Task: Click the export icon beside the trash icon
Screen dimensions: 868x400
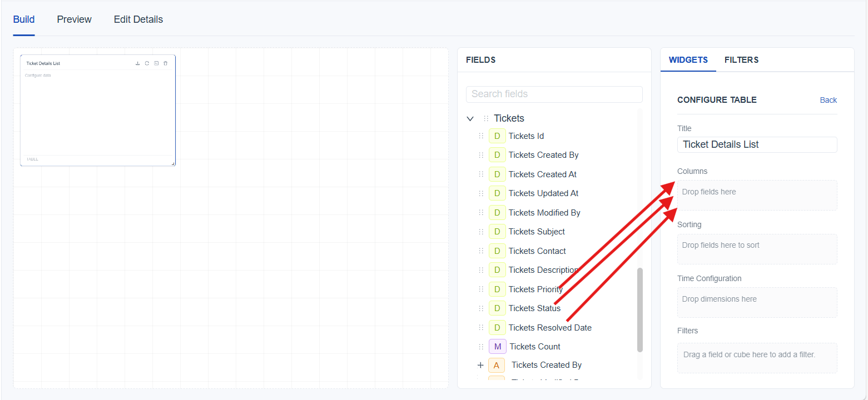Action: [156, 63]
